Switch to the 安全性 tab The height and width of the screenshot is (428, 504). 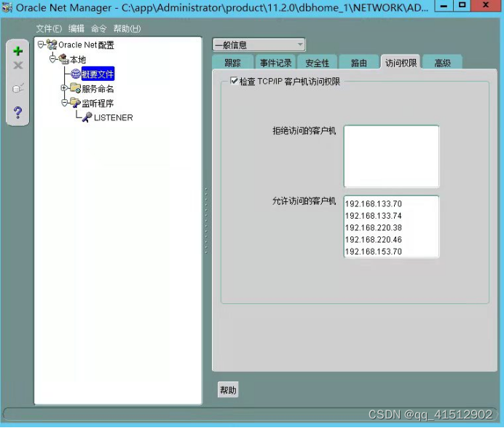pyautogui.click(x=318, y=63)
